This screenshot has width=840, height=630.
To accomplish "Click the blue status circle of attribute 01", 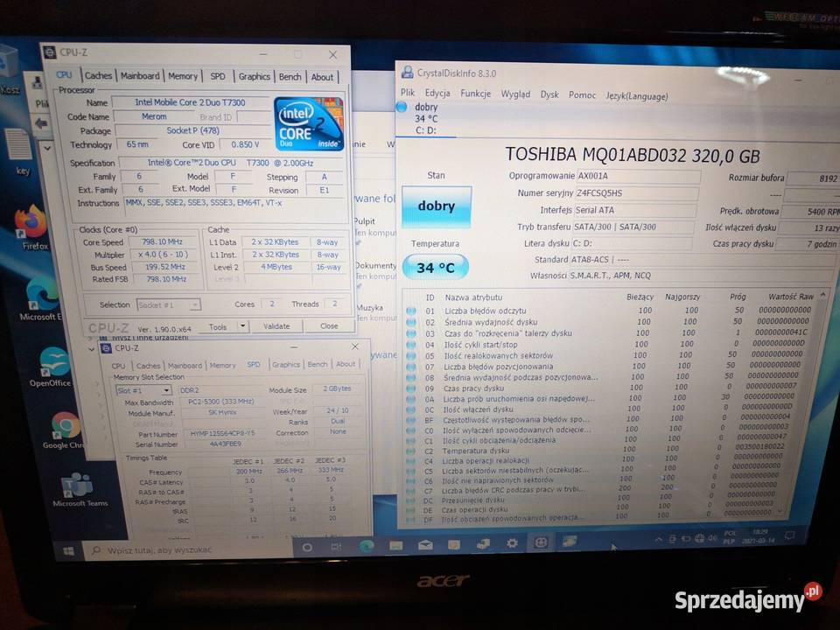I will click(x=411, y=311).
